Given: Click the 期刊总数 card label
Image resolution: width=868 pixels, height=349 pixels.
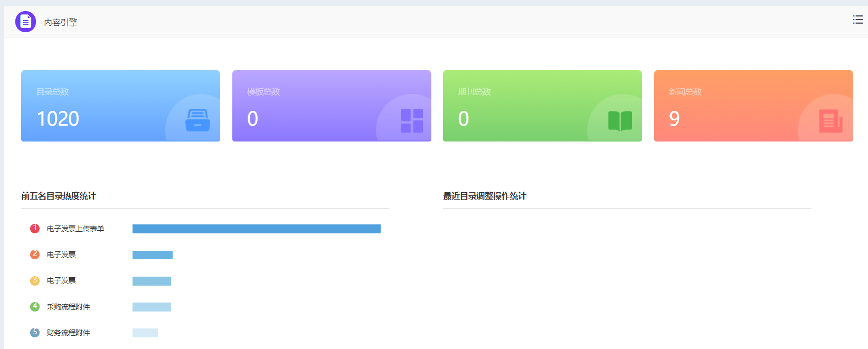Looking at the screenshot, I should tap(474, 92).
